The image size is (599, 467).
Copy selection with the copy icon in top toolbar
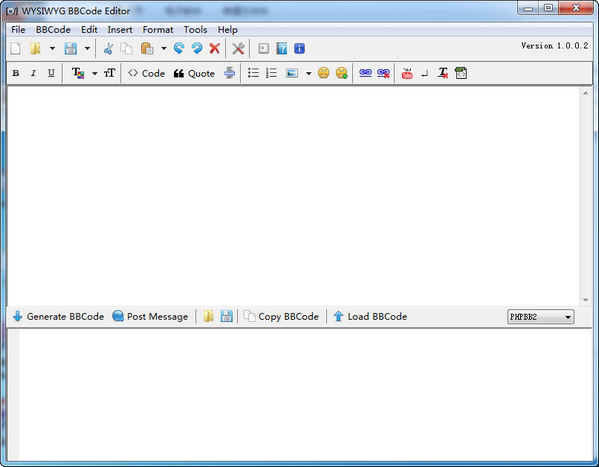126,49
